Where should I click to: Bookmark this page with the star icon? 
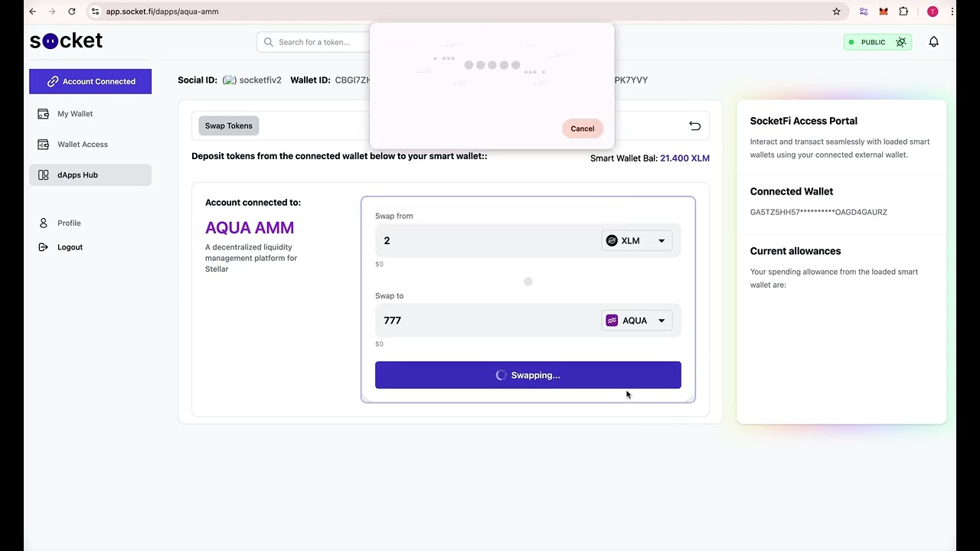pyautogui.click(x=836, y=11)
